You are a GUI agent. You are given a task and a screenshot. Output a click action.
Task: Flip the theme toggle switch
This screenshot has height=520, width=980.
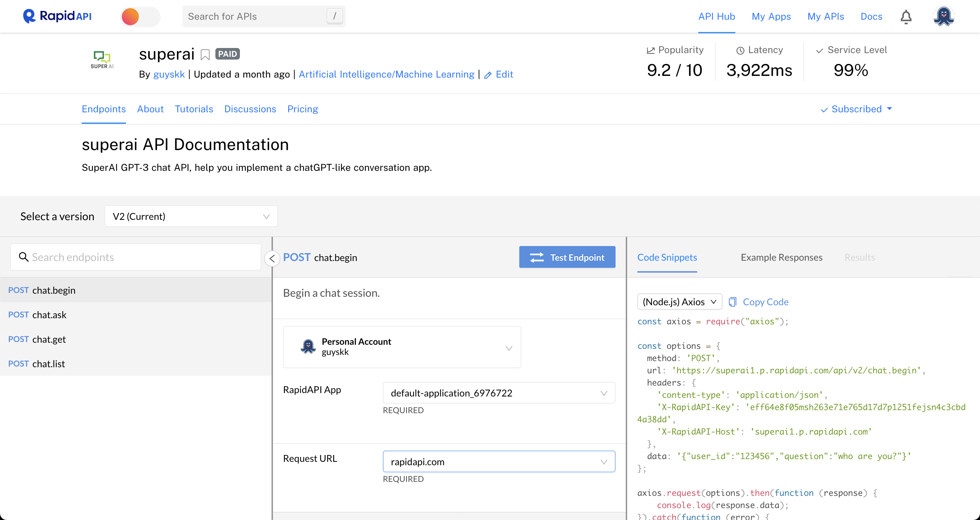tap(140, 16)
